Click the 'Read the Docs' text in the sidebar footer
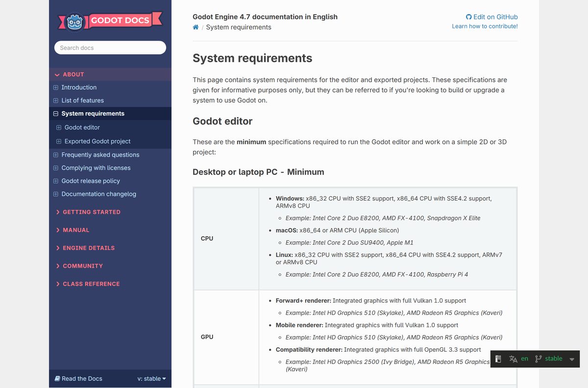588x388 pixels. (x=82, y=379)
